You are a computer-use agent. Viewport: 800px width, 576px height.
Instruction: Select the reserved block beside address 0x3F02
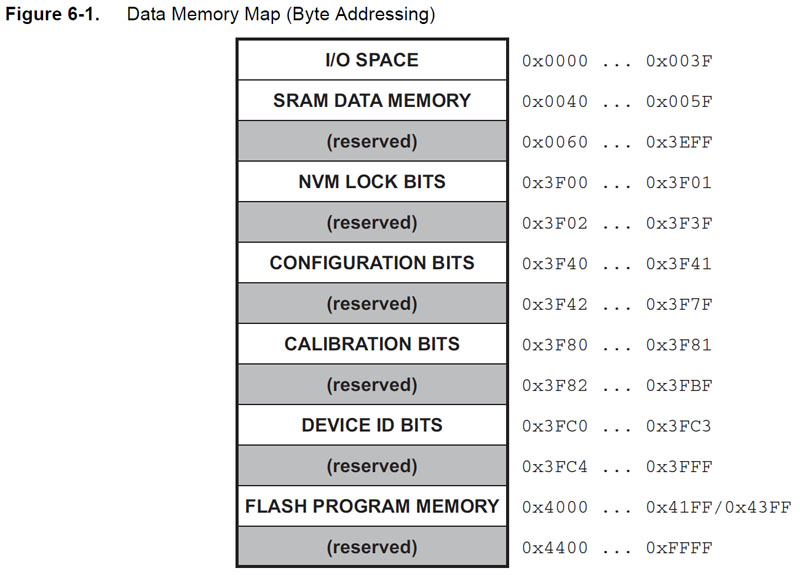(372, 223)
